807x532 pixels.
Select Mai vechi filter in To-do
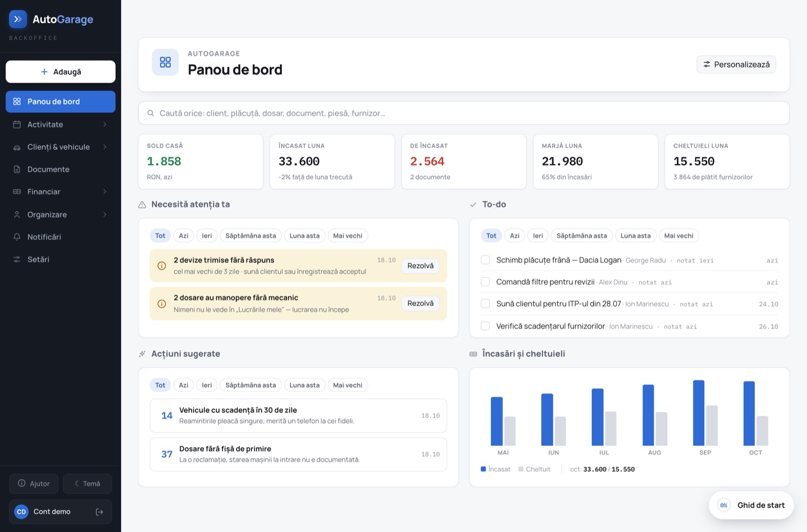(679, 235)
